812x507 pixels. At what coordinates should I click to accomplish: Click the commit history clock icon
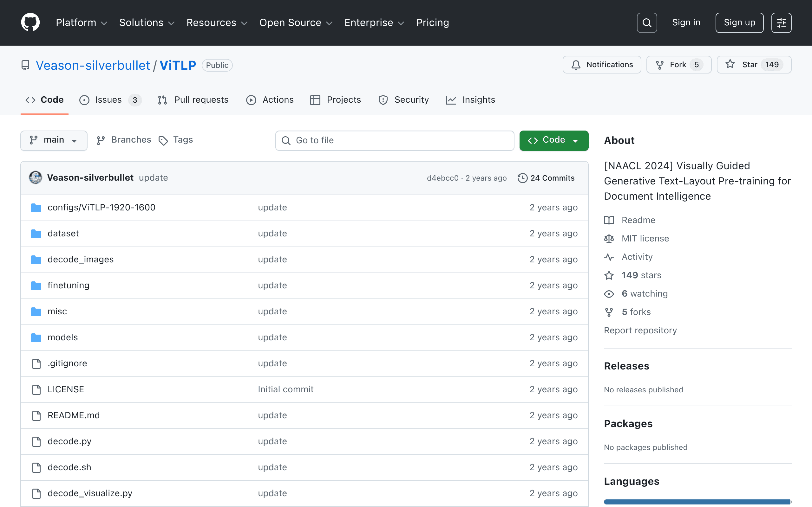click(x=522, y=178)
